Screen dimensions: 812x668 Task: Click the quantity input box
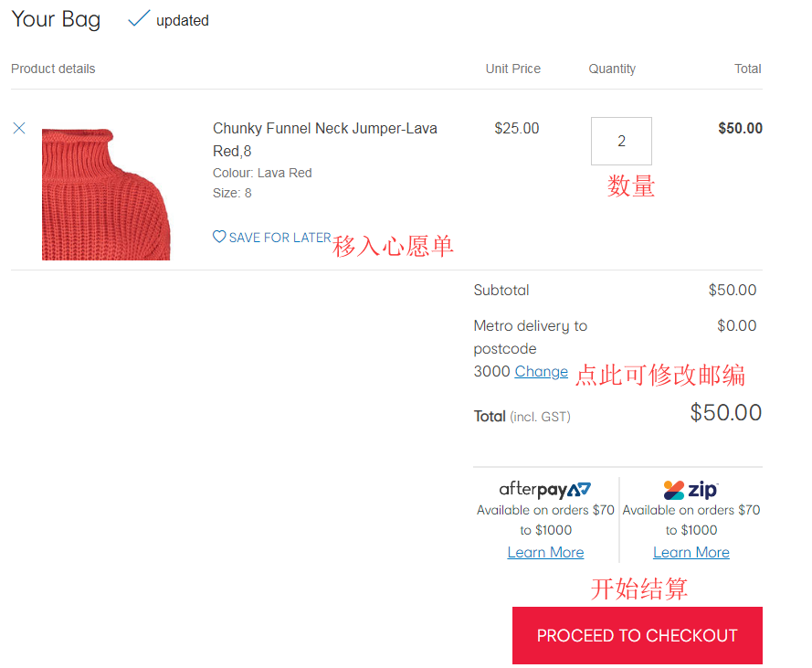point(621,141)
